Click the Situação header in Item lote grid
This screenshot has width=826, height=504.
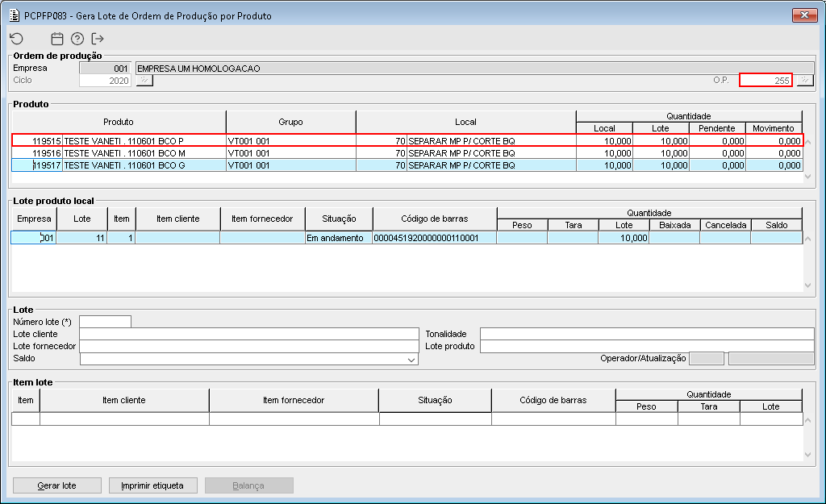coord(435,400)
